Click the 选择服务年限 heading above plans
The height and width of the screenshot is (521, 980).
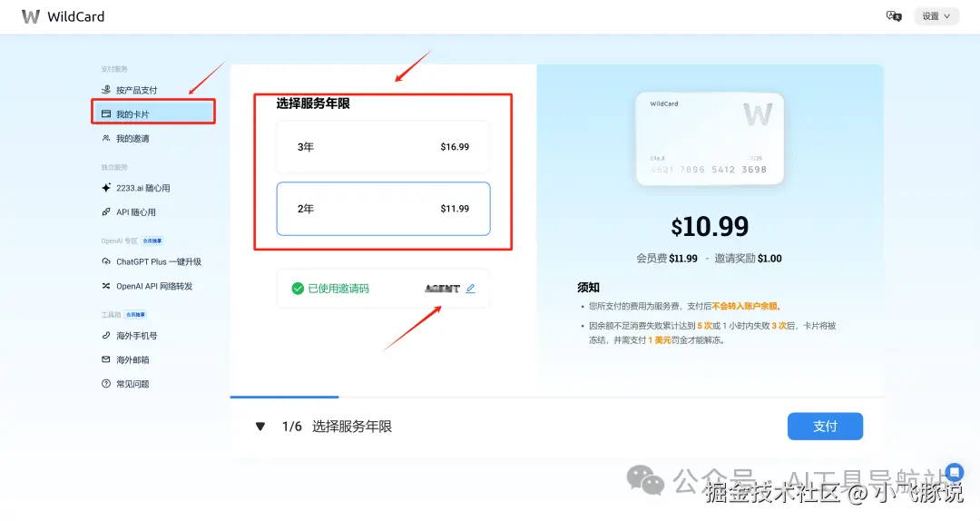tap(313, 103)
